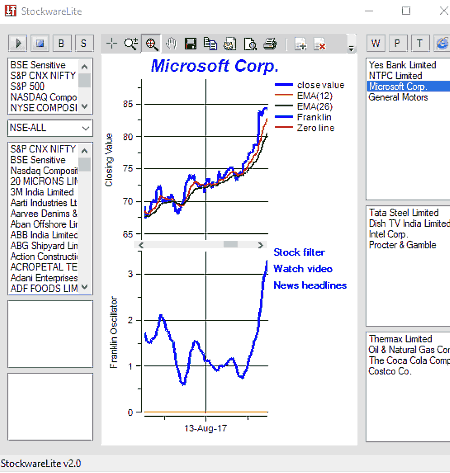
Task: Open the chart toolbar overflow arrow
Action: point(351,48)
